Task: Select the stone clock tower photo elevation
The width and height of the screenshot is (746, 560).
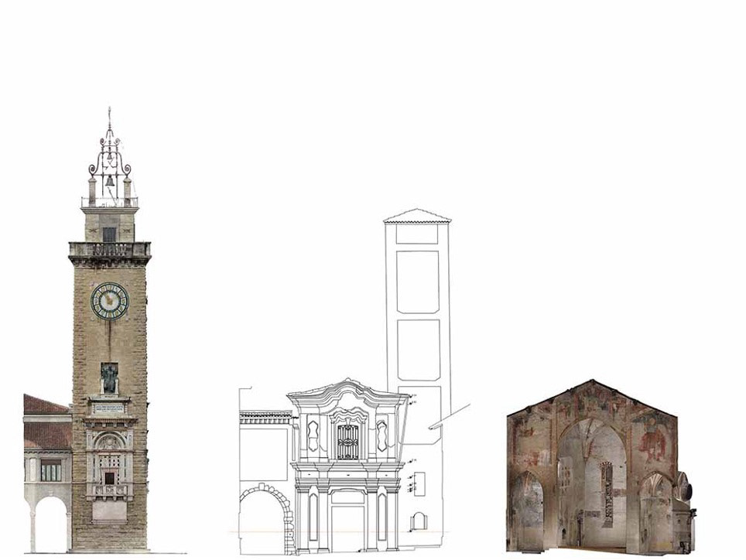Action: (x=105, y=330)
